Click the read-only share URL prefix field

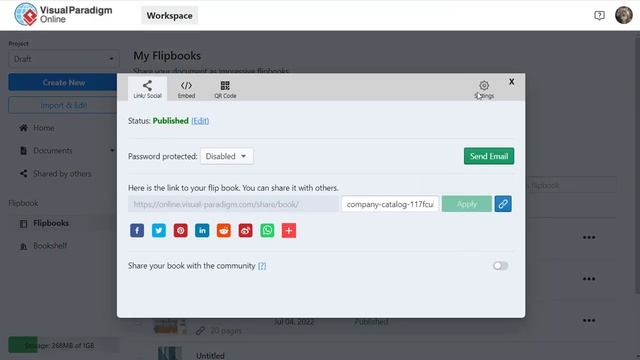[x=233, y=204]
